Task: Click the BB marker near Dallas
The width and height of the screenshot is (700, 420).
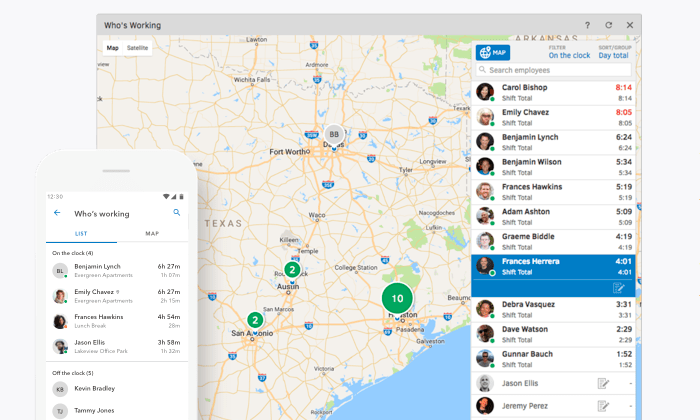Action: 334,134
